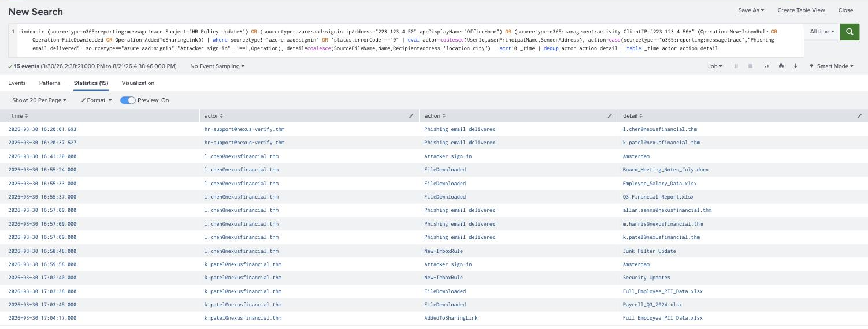Image resolution: width=868 pixels, height=329 pixels.
Task: Edit the detail column with its pencil icon
Action: tap(860, 116)
